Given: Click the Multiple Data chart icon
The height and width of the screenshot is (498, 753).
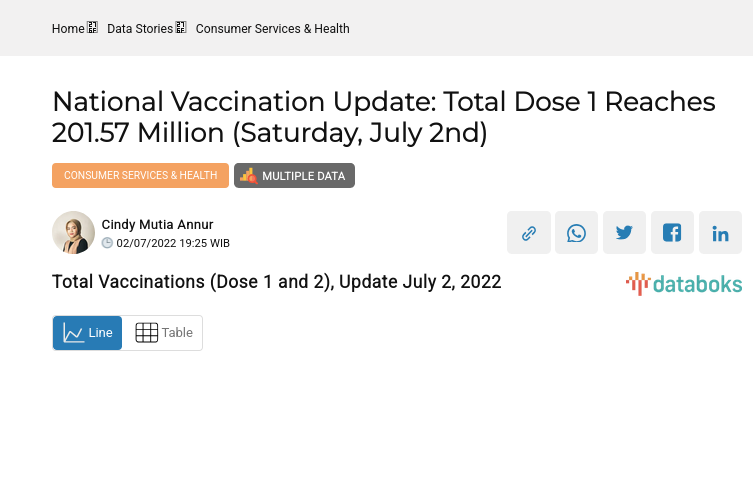Looking at the screenshot, I should tap(248, 176).
